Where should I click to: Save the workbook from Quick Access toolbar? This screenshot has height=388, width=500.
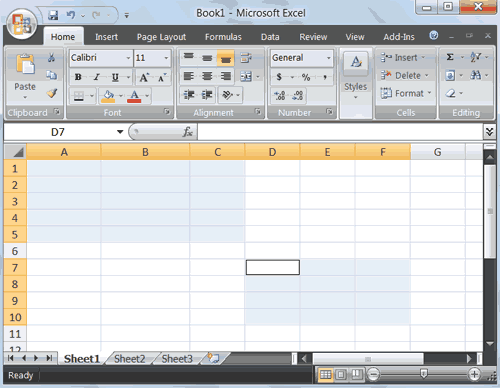(x=53, y=15)
